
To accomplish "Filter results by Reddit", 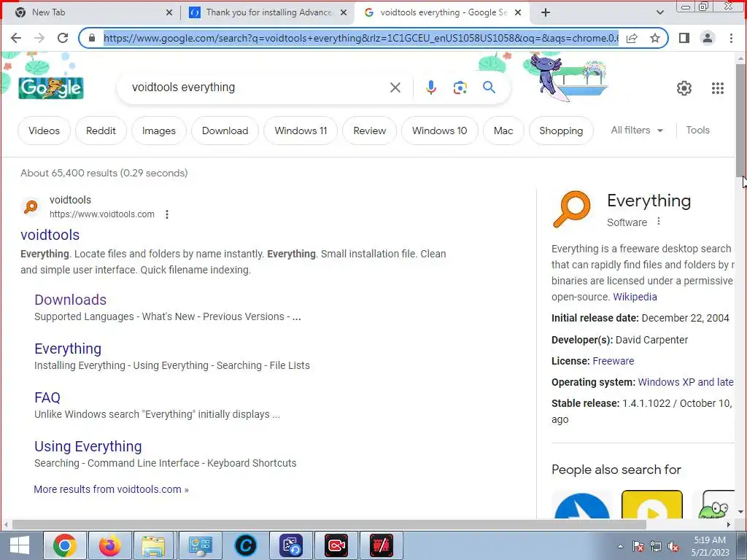I will [x=101, y=131].
